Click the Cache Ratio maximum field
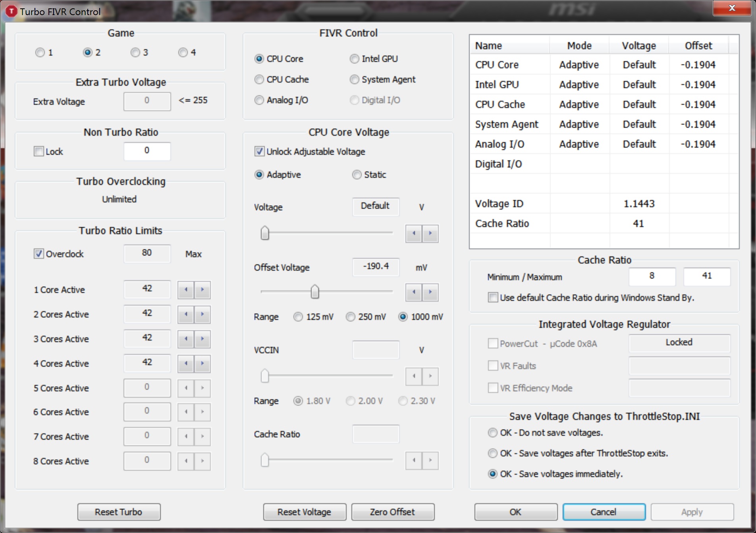The image size is (756, 533). [x=706, y=276]
